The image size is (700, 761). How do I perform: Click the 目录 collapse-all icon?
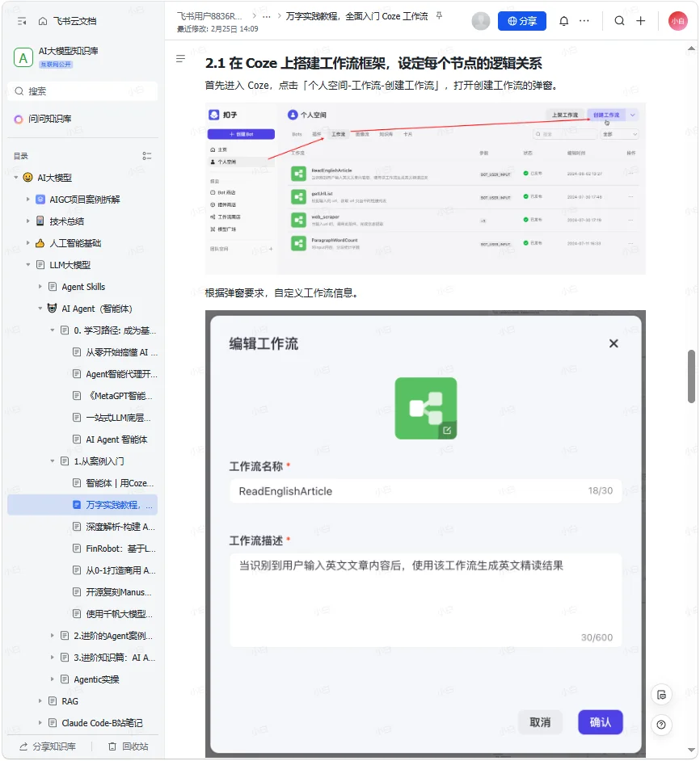146,156
